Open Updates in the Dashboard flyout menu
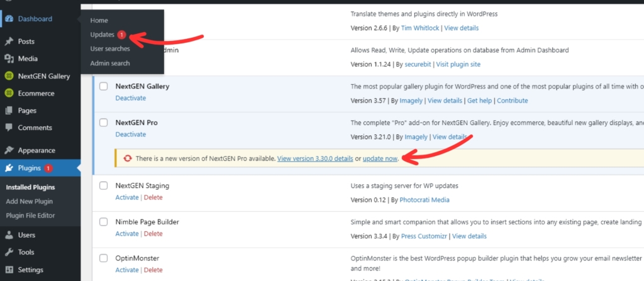 point(102,35)
